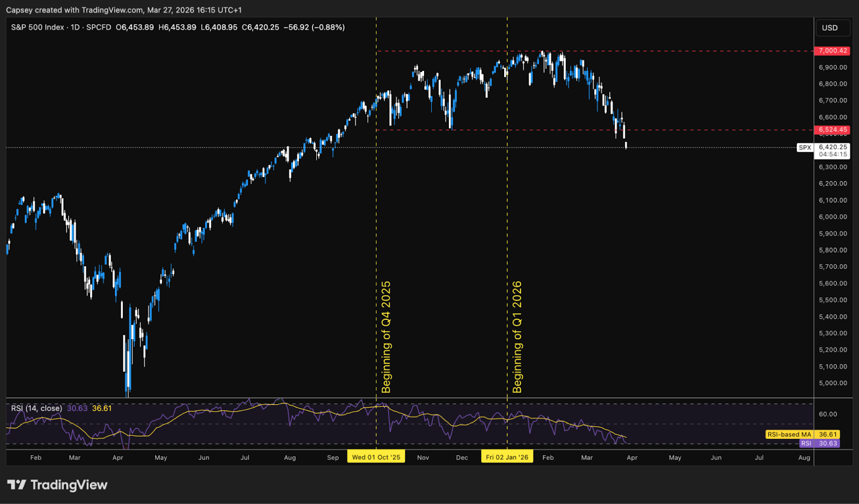The image size is (859, 504).
Task: Click the Fri 02 Jan '26 date marker
Action: 507,457
